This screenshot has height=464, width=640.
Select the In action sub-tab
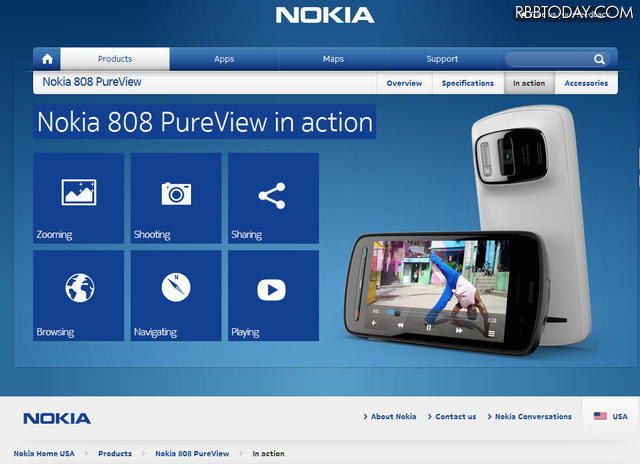click(x=529, y=83)
